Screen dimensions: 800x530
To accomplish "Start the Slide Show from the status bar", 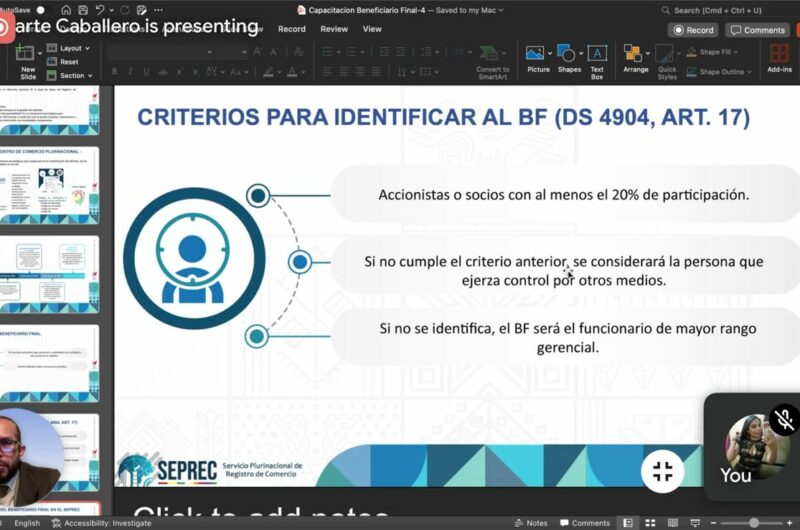I will [695, 523].
